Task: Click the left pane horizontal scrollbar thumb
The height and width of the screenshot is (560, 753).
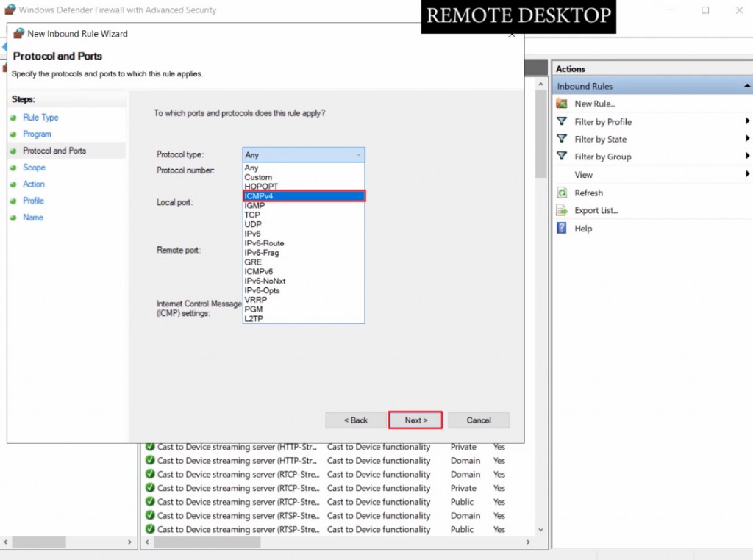Action: click(x=39, y=542)
